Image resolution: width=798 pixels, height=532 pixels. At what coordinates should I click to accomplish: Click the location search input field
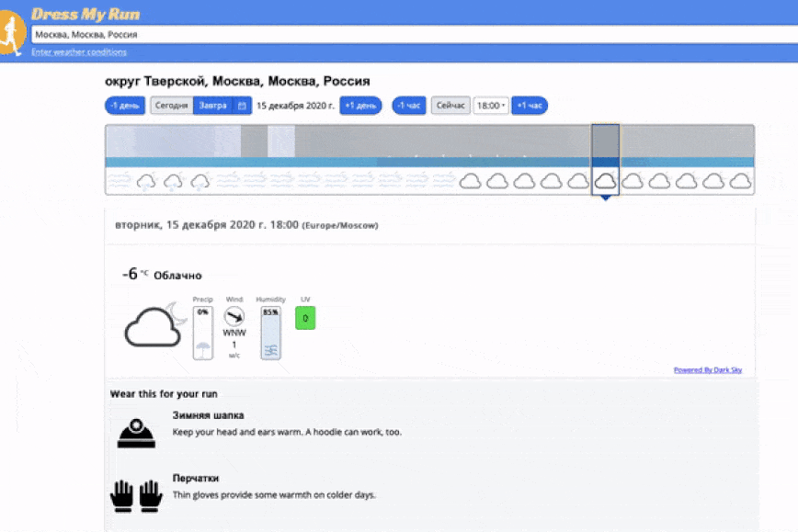click(x=414, y=34)
